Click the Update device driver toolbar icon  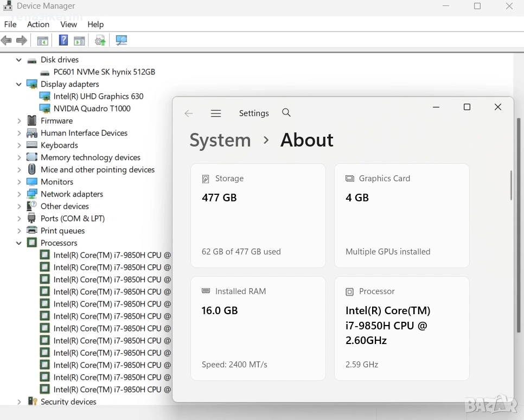[100, 41]
